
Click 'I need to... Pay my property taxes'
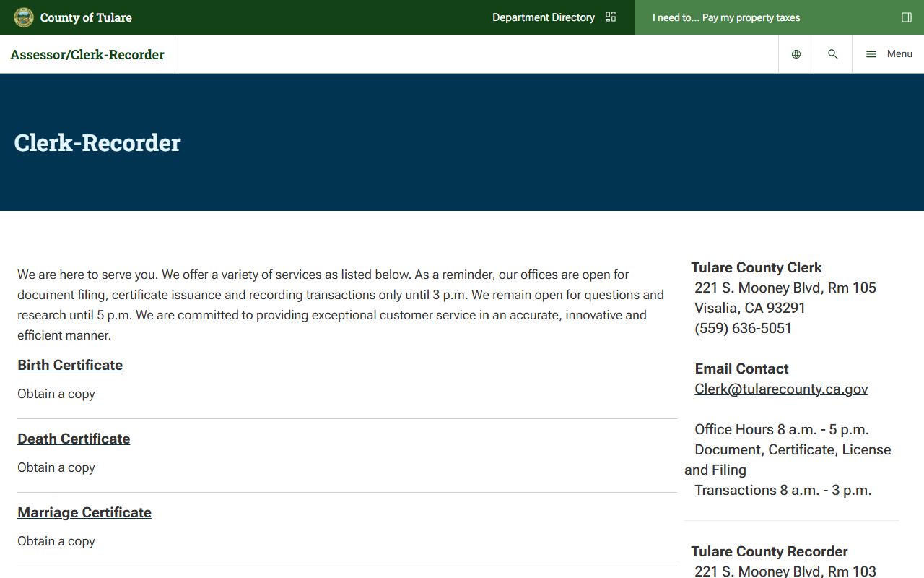click(726, 17)
